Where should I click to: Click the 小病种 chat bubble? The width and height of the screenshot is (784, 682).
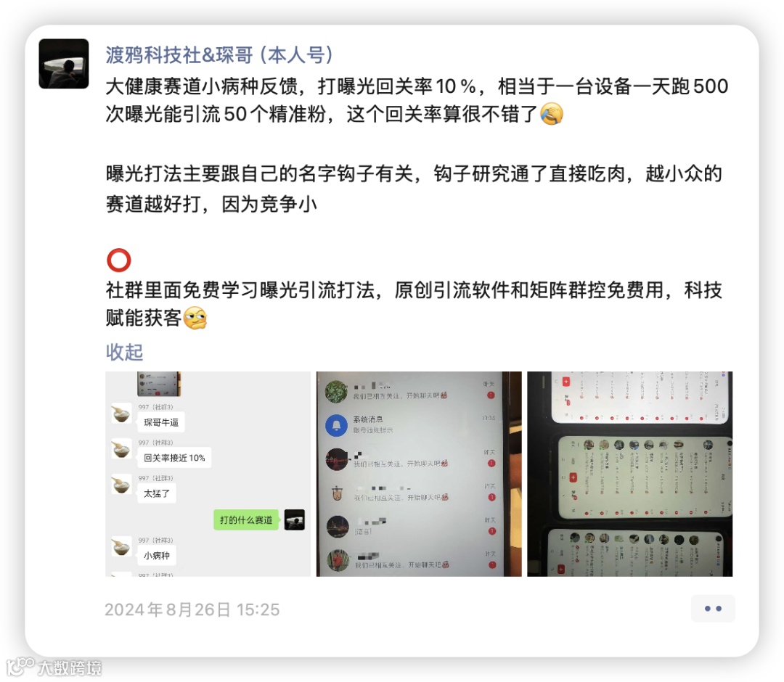click(157, 555)
